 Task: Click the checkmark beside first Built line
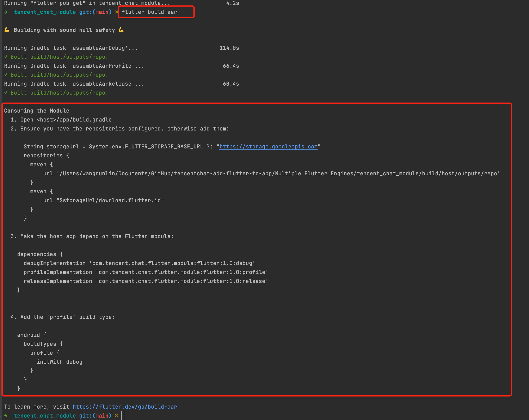[x=6, y=57]
